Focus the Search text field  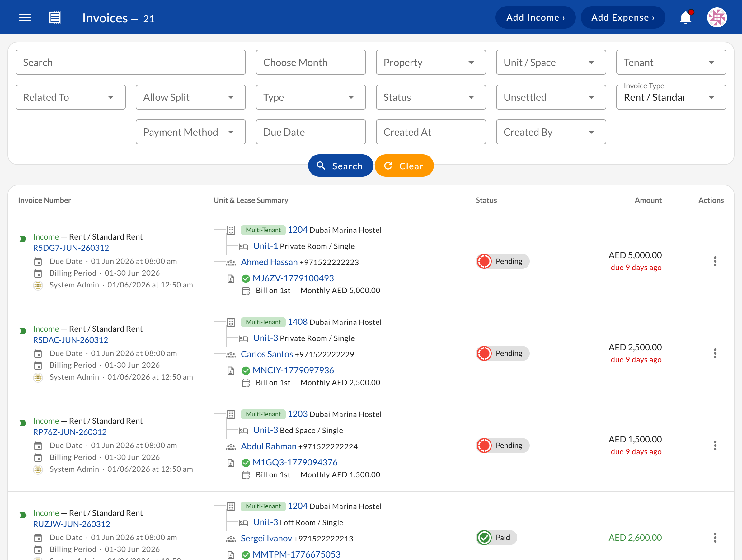pos(130,62)
